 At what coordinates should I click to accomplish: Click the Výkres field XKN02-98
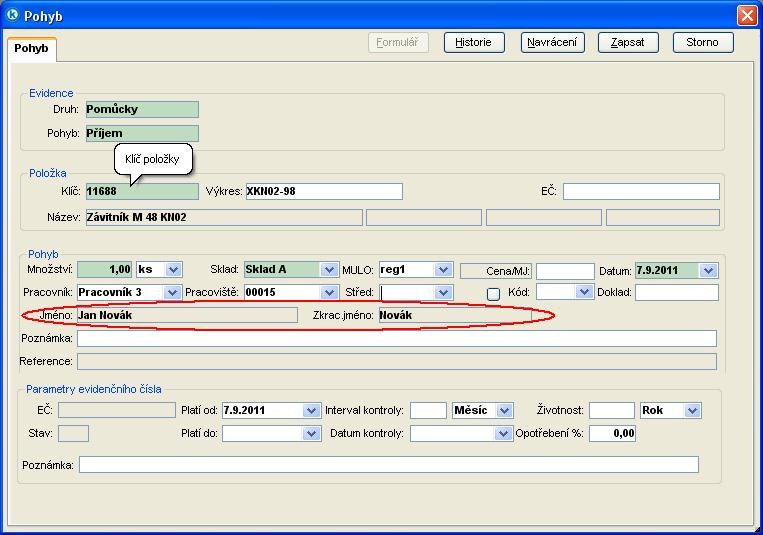coord(324,191)
